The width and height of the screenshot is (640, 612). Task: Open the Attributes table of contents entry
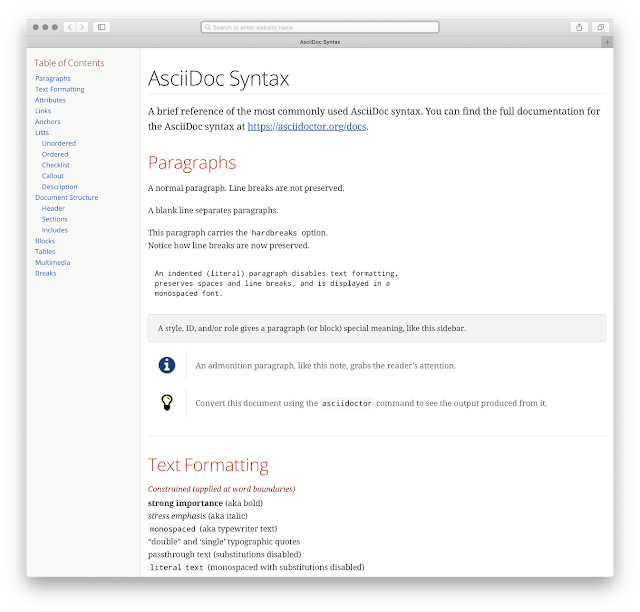[x=50, y=100]
